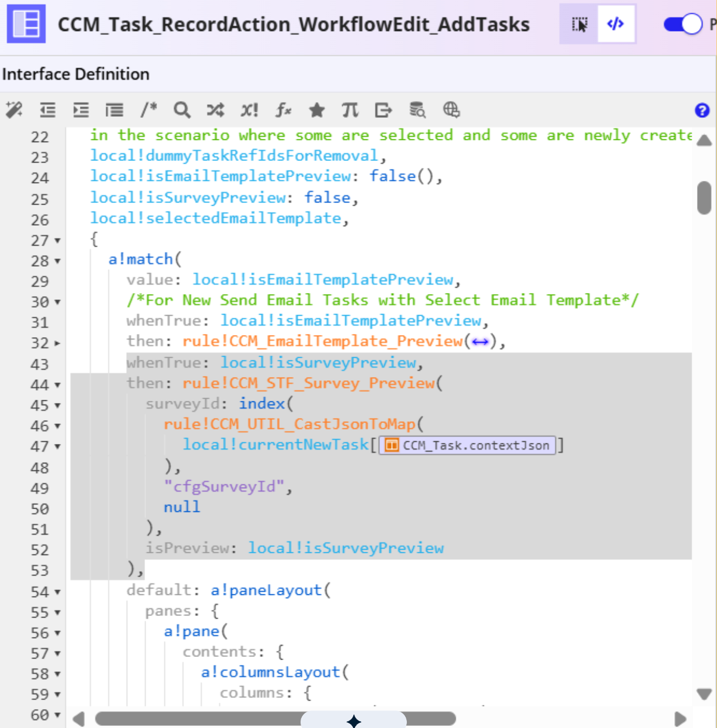Click the index function on line 45
The width and height of the screenshot is (717, 728).
(262, 403)
